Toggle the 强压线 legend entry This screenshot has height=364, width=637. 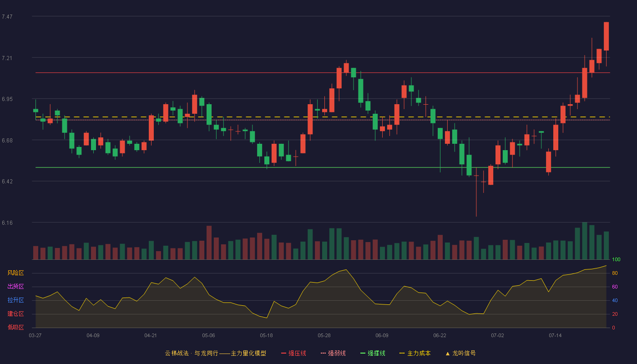point(293,353)
